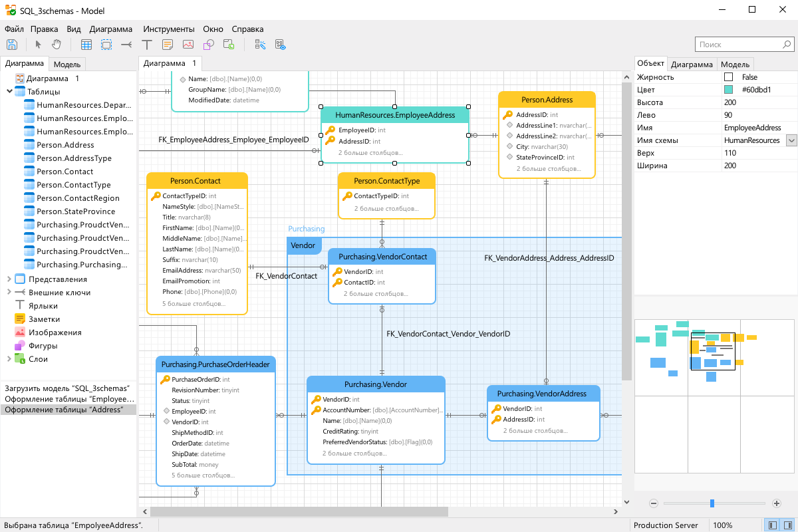This screenshot has height=532, width=798.
Task: Expand the Внешние ключи tree node
Action: pos(9,293)
